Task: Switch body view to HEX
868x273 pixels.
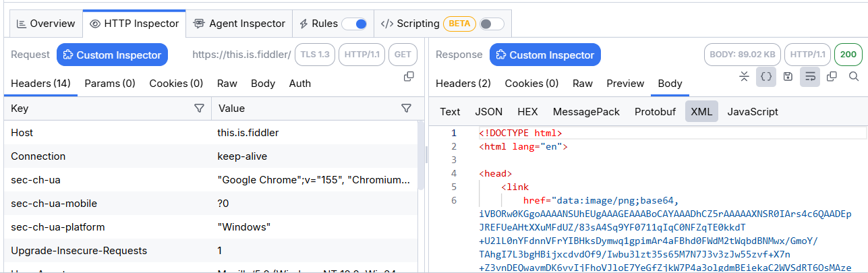Action: click(527, 112)
